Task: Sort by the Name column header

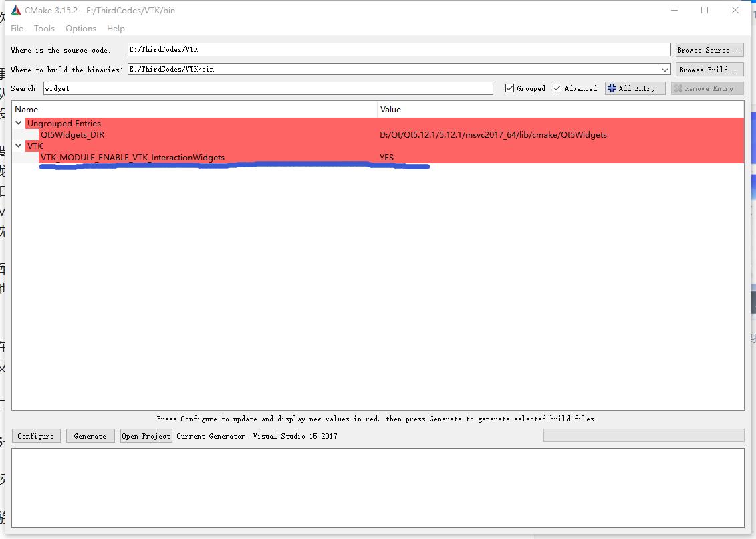Action: pyautogui.click(x=195, y=110)
